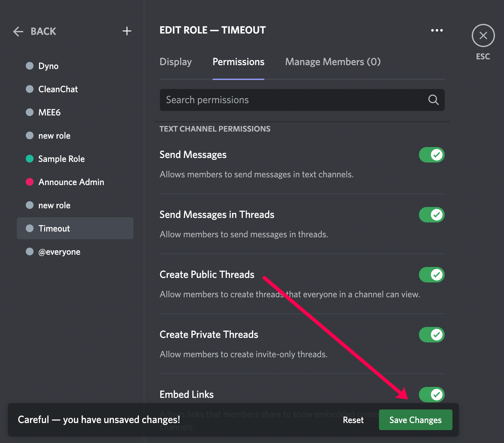Image resolution: width=504 pixels, height=443 pixels.
Task: Select the @everyone role
Action: click(x=59, y=252)
